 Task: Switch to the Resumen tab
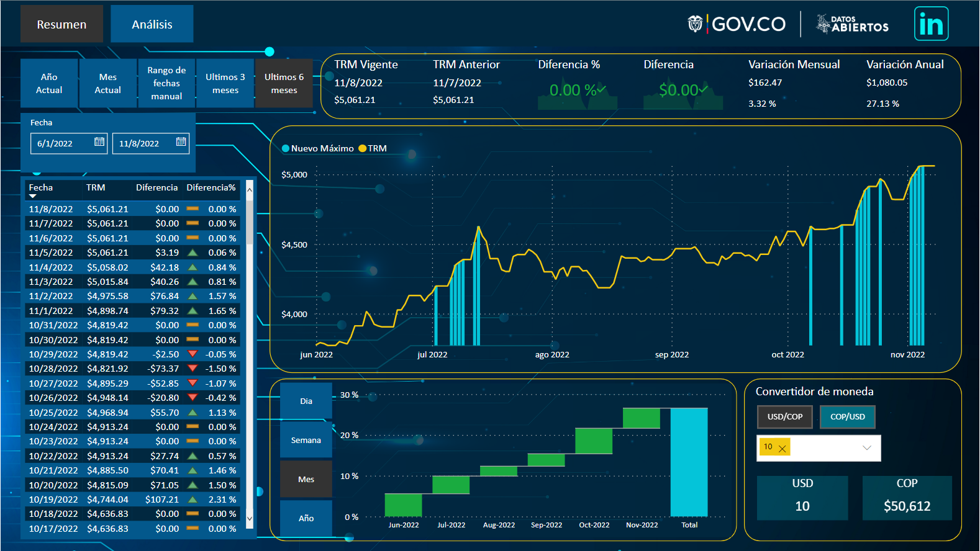point(61,24)
